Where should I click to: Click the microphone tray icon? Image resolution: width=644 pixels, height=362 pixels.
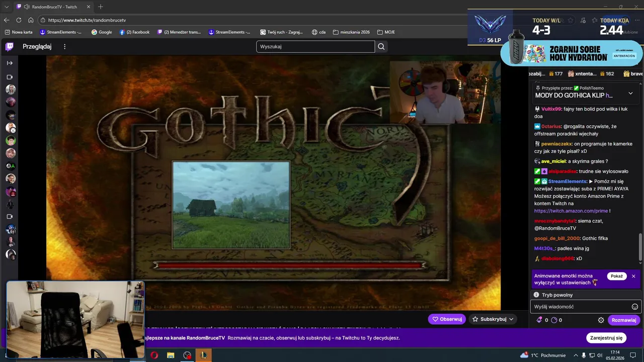(584, 355)
